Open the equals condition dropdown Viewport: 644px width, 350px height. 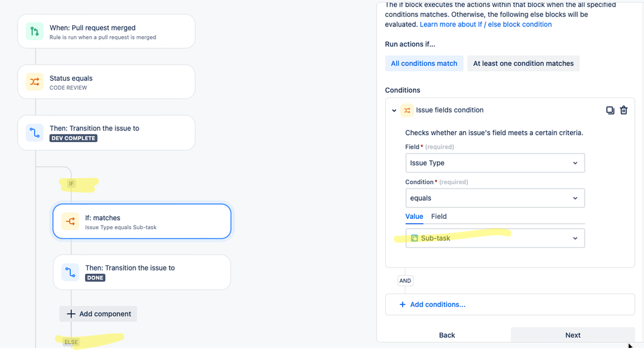pos(495,198)
